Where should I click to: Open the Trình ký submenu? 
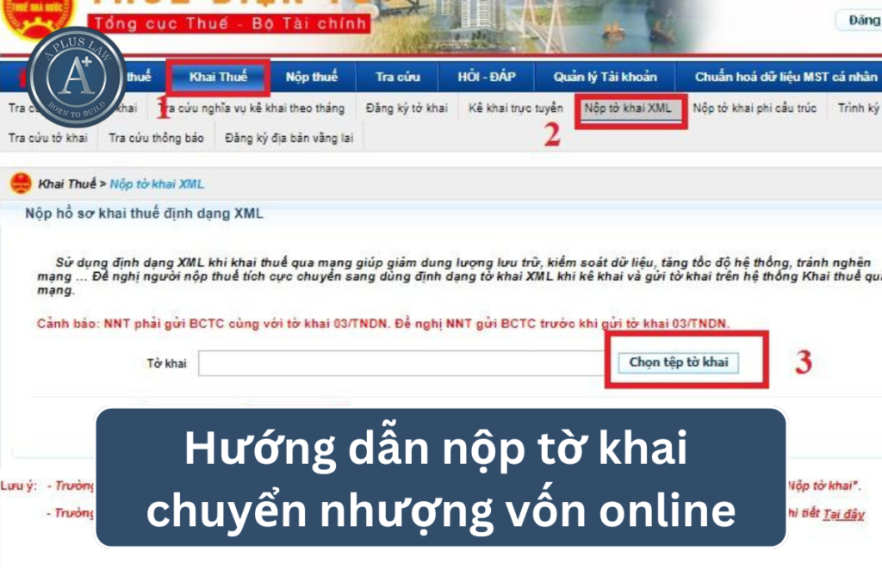coord(859,108)
